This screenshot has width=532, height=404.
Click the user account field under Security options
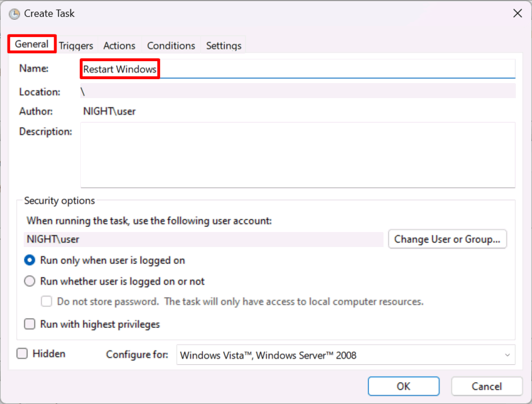point(203,240)
